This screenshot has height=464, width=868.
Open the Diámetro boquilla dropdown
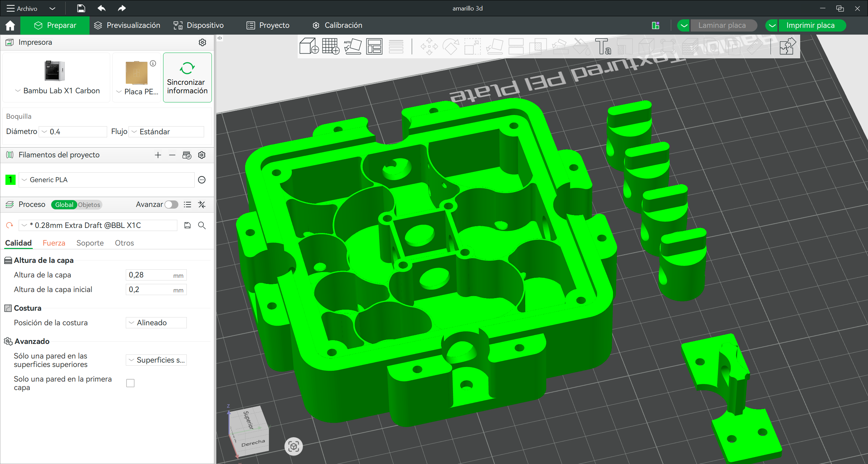pyautogui.click(x=73, y=132)
